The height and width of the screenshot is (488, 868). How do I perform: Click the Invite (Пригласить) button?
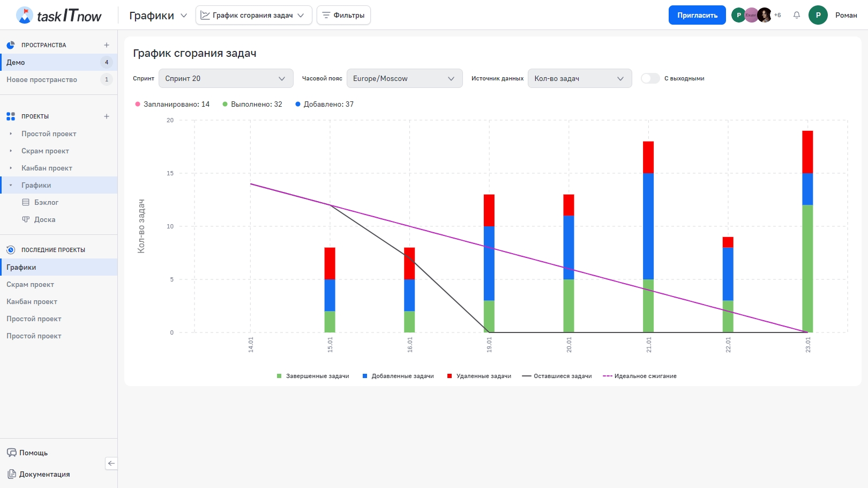point(697,15)
